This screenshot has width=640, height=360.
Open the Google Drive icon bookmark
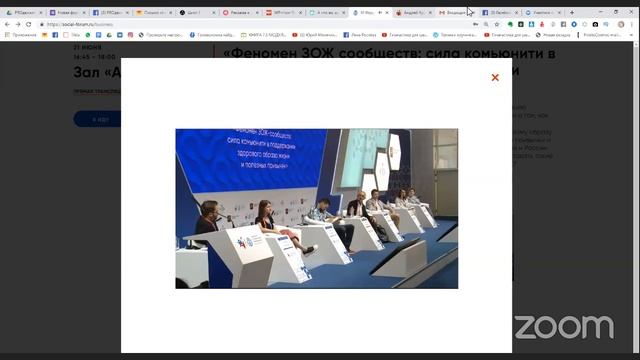pos(109,35)
